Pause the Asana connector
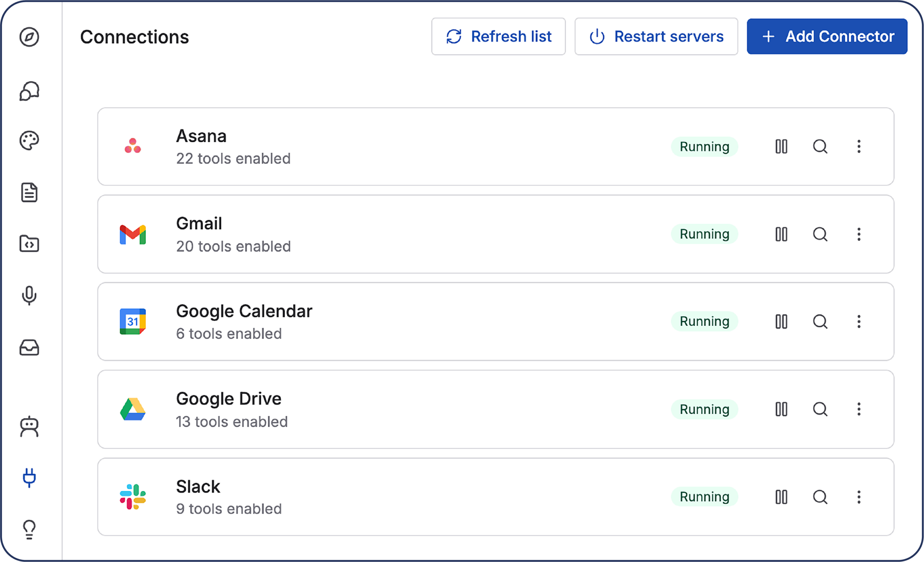The height and width of the screenshot is (562, 924). click(781, 146)
